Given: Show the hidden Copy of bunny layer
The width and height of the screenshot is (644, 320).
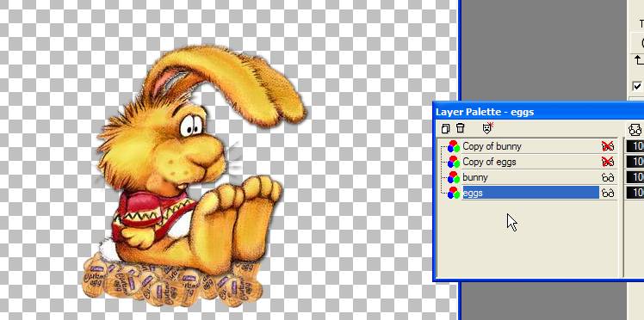Looking at the screenshot, I should coord(608,146).
